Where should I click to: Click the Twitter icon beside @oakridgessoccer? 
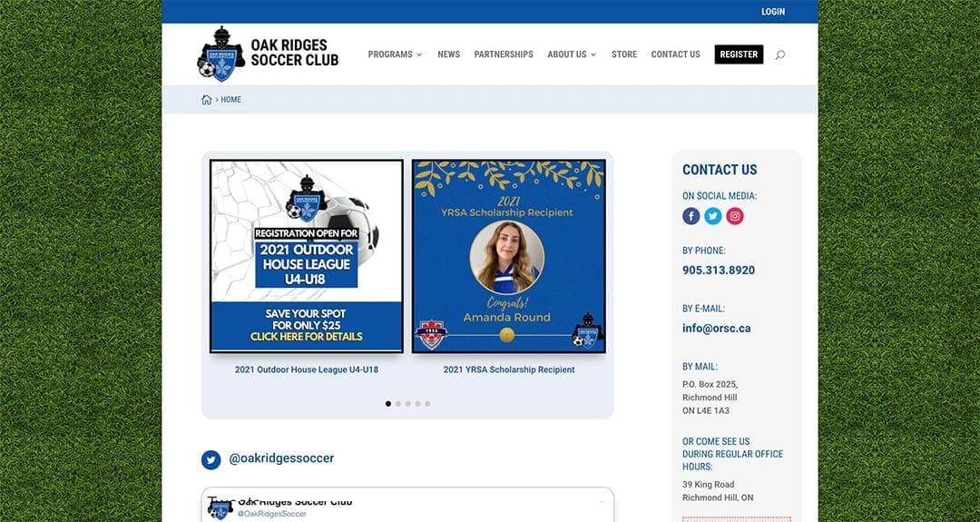[211, 459]
